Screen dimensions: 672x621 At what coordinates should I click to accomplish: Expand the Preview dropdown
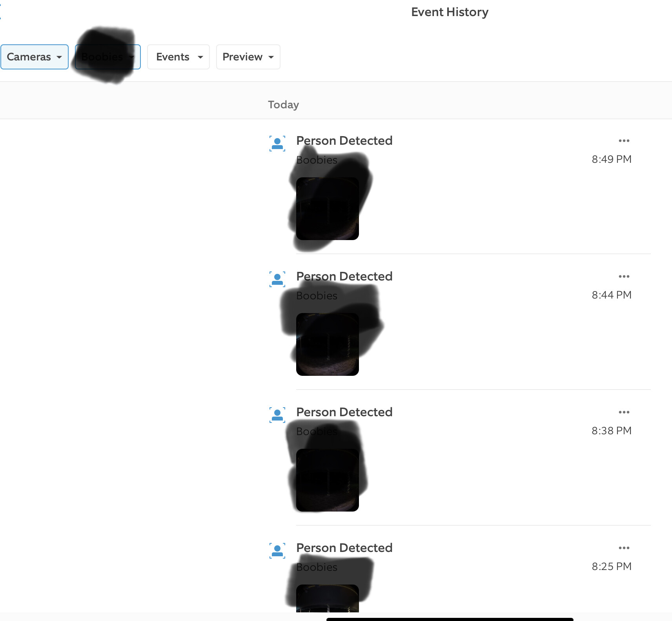click(x=248, y=57)
